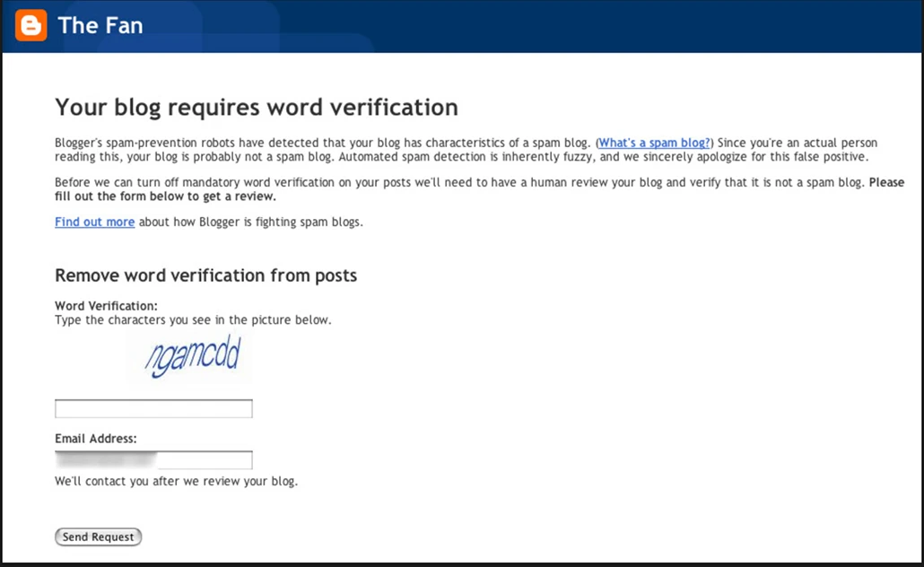Click "about how Blogger is fighting spam" text

point(250,222)
